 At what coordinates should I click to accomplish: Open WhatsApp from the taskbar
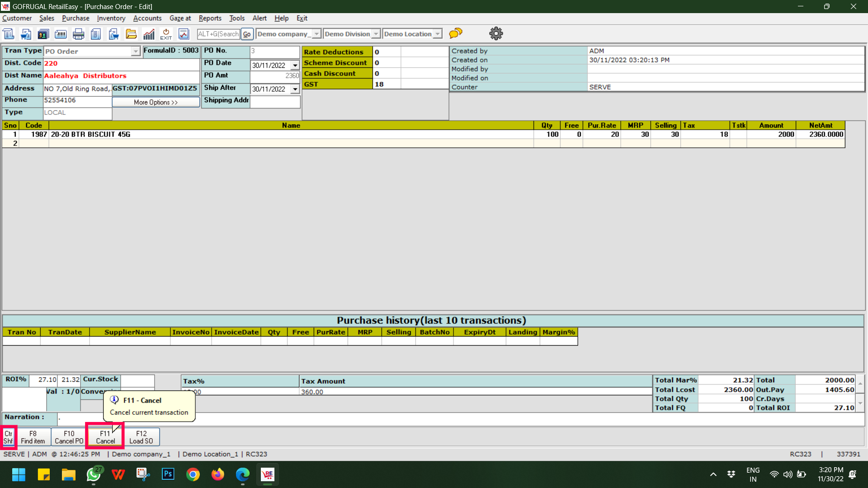coord(94,474)
